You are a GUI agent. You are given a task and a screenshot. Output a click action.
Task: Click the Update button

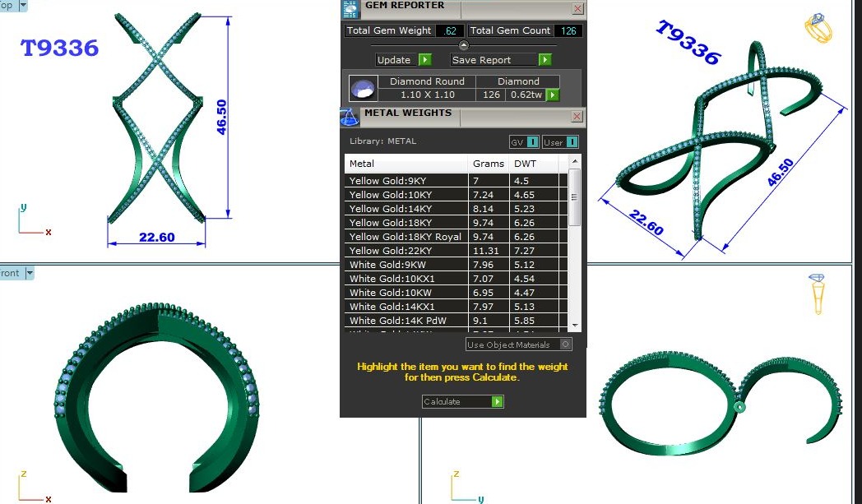(403, 60)
